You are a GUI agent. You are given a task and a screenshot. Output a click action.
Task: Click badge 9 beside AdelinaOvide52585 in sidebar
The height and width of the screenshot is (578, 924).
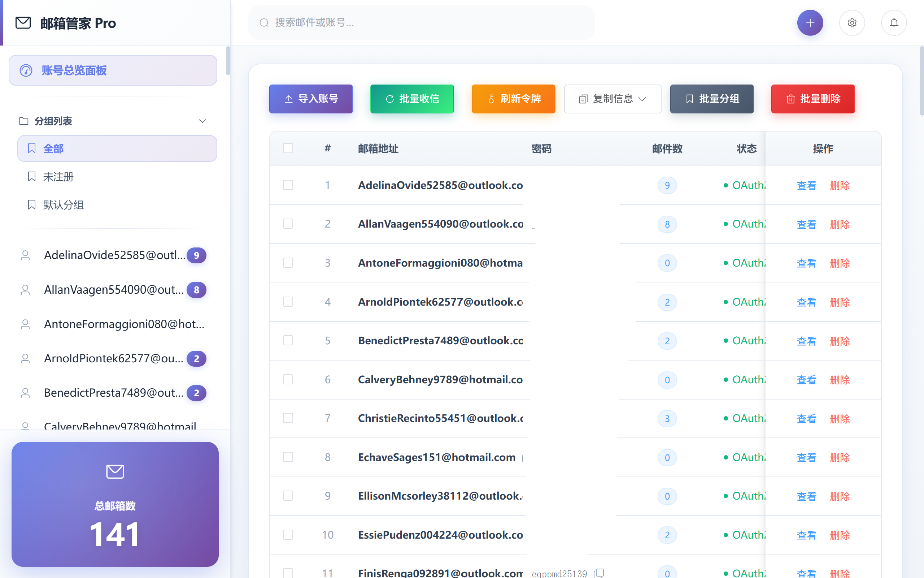click(196, 255)
